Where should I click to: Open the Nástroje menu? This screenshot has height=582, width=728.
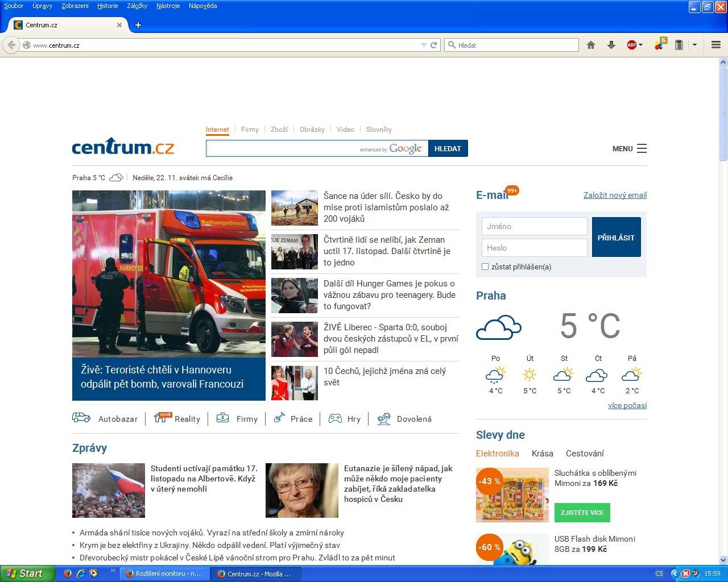pos(168,6)
